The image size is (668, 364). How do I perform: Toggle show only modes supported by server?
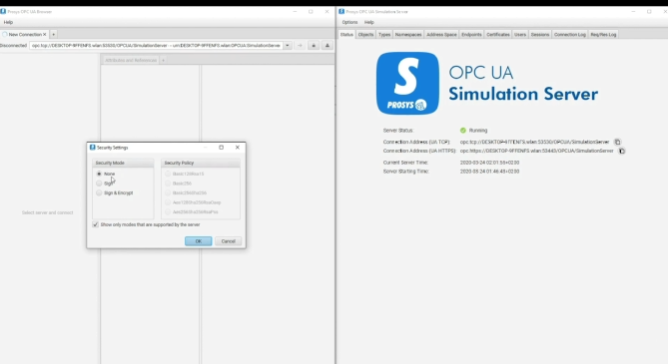(95, 225)
